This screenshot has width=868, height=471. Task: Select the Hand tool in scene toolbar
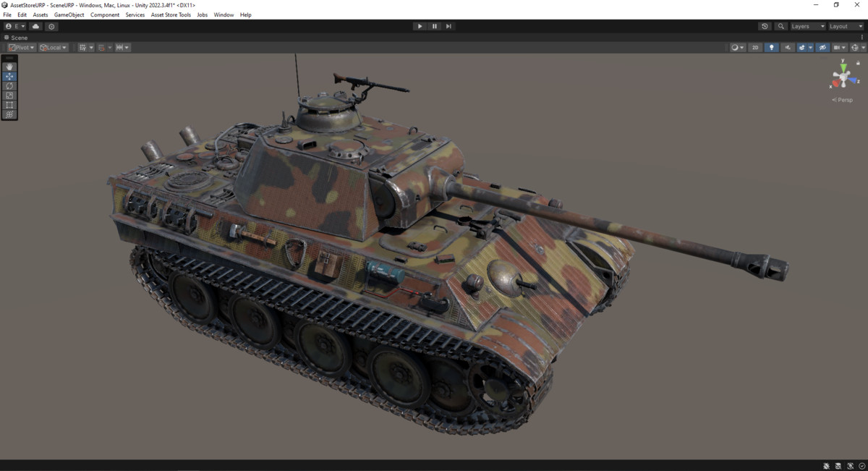pyautogui.click(x=9, y=67)
